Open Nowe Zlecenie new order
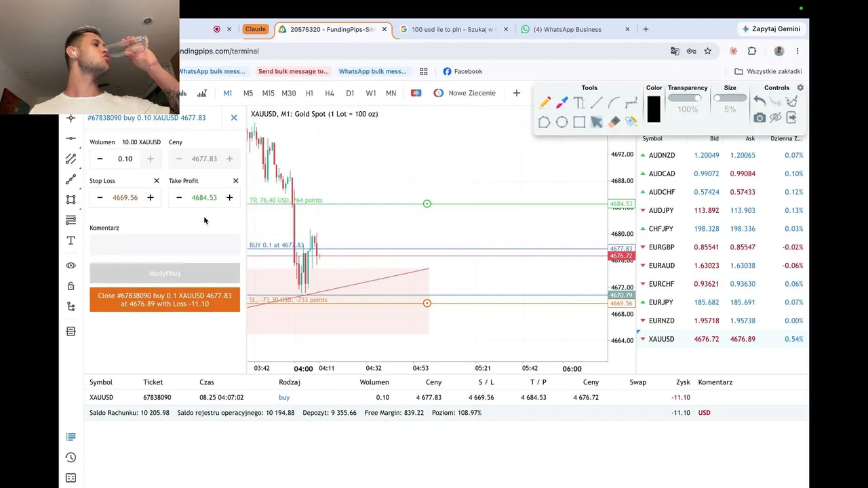The width and height of the screenshot is (868, 488). [x=465, y=93]
